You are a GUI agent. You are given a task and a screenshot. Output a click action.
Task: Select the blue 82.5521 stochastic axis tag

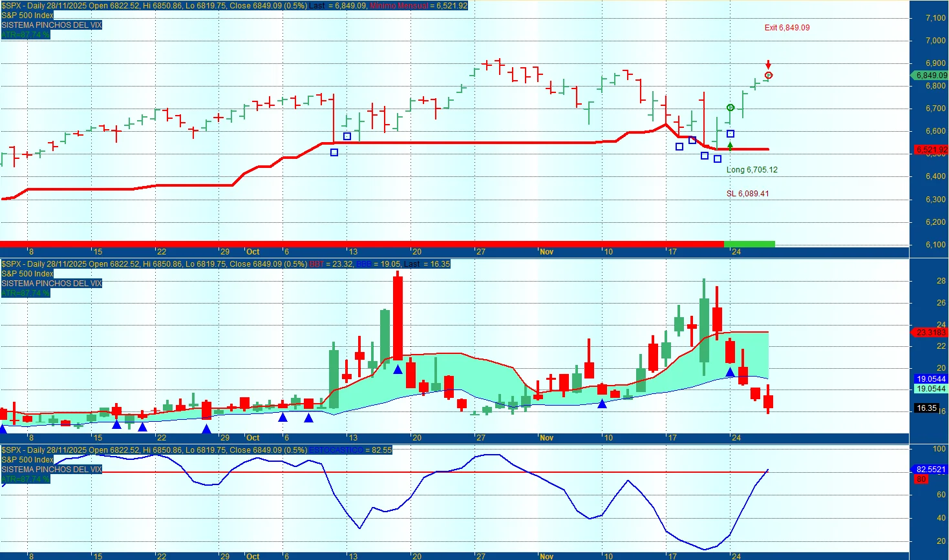click(x=930, y=470)
